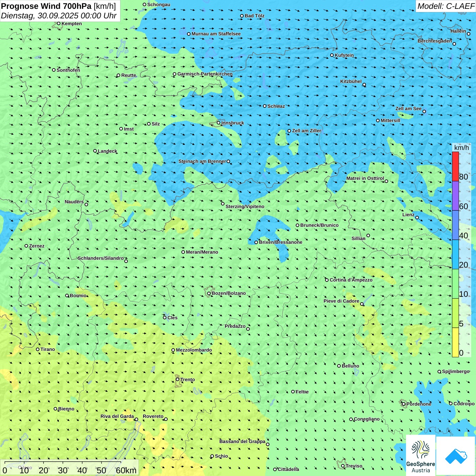Screen dimensions: 476x476
Task: Select the Bormio city label
Action: coord(78,295)
